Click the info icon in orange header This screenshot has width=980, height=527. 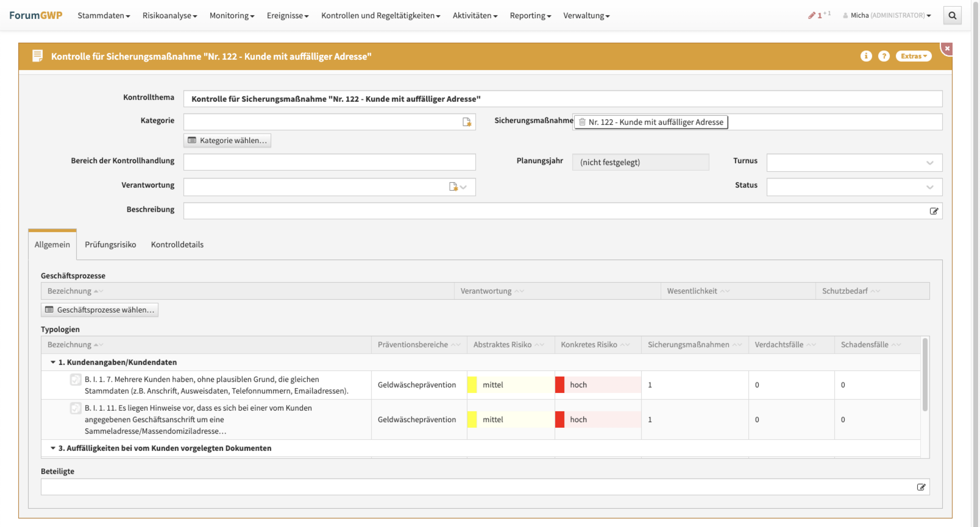866,56
